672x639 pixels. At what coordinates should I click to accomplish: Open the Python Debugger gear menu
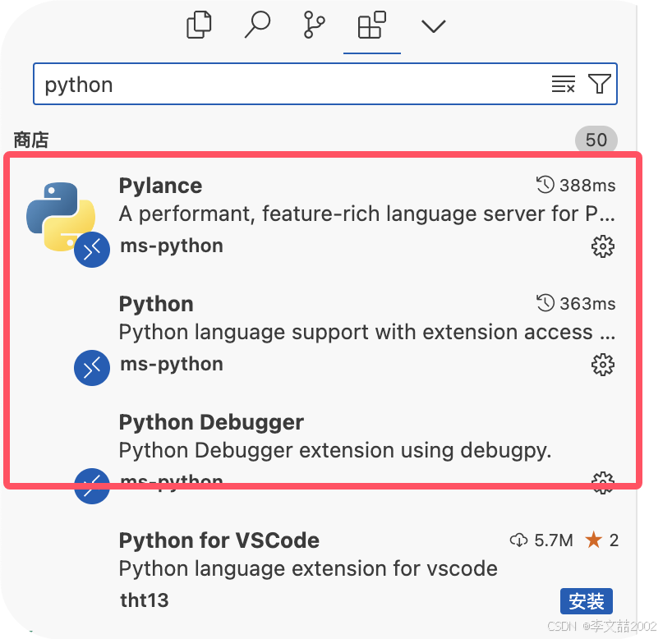603,483
